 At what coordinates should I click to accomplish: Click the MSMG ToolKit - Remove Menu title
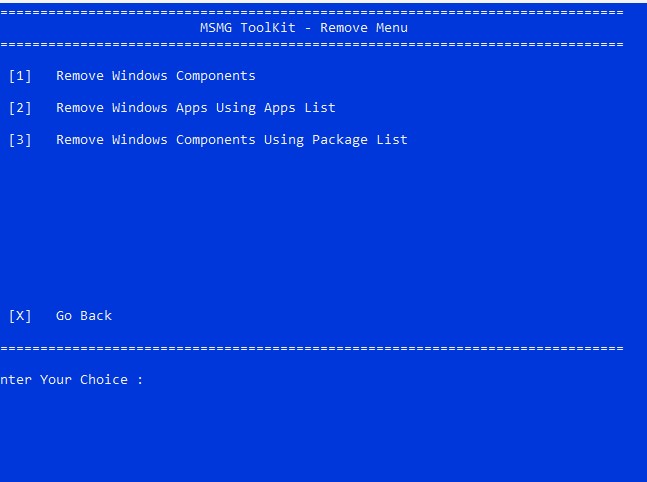tap(304, 28)
